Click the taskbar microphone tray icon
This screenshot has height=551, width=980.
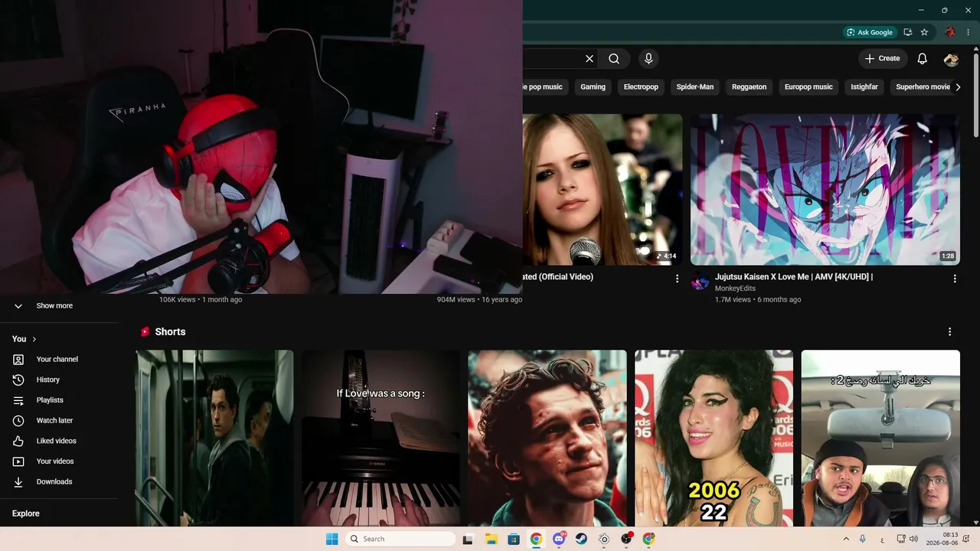click(863, 540)
